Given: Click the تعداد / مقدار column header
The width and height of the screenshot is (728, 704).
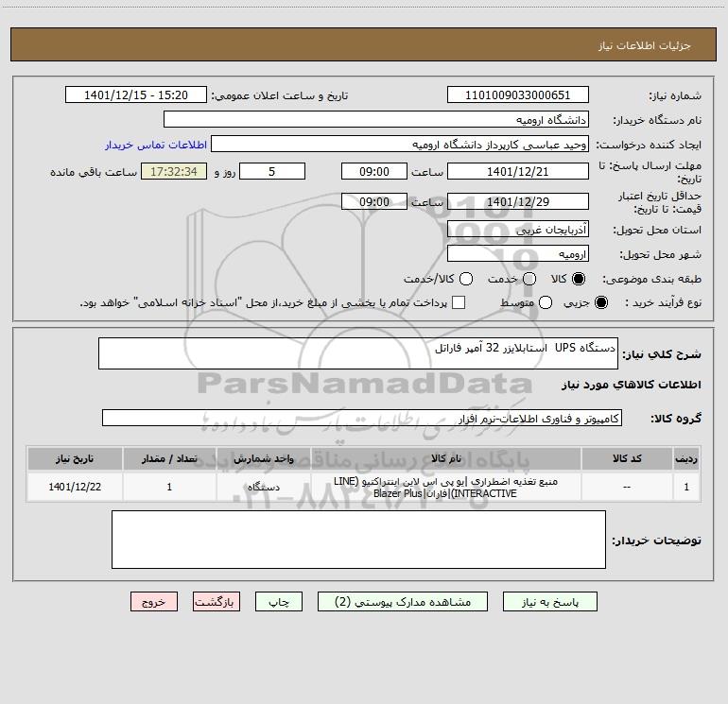Looking at the screenshot, I should (169, 459).
